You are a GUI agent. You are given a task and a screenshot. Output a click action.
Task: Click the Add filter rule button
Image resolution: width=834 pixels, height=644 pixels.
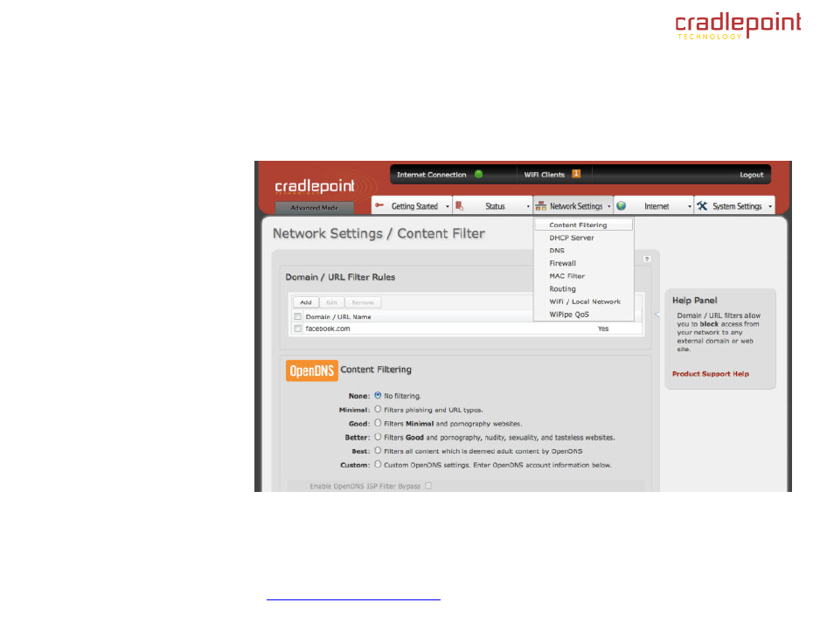tap(306, 302)
